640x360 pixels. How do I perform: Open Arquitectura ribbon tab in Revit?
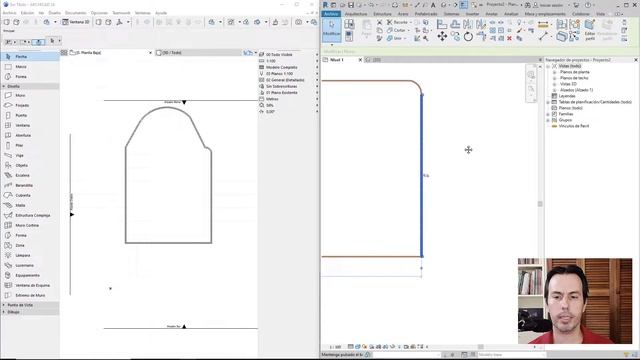pos(356,14)
